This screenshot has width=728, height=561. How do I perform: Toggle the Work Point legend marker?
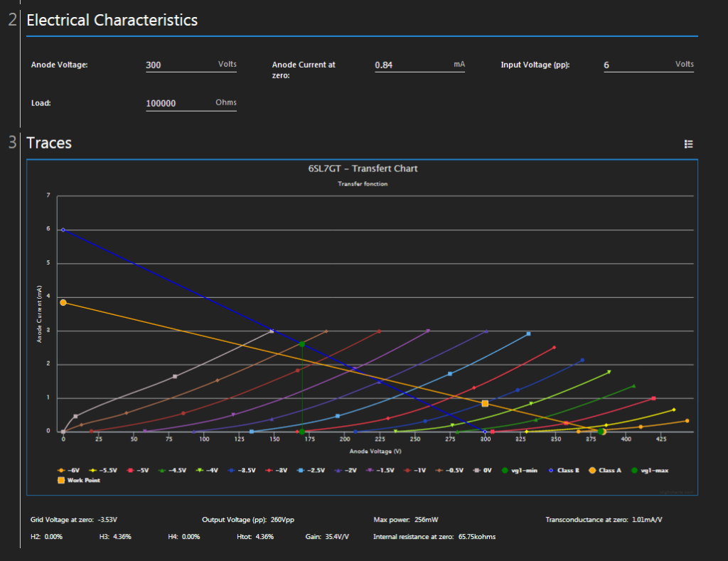(80, 481)
